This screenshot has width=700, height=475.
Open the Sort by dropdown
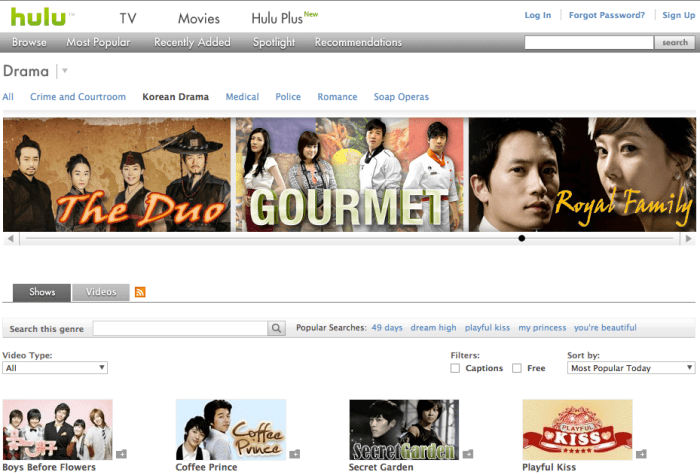[630, 368]
